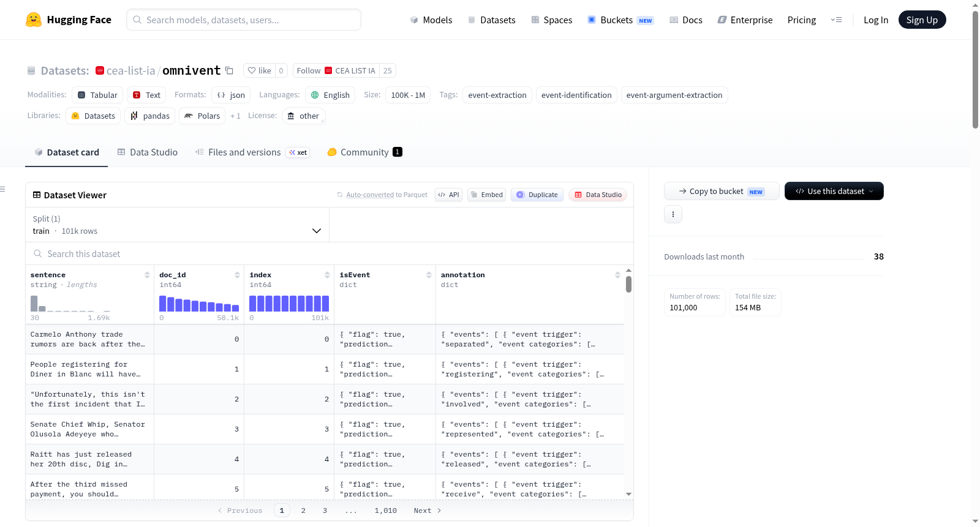Screen dimensions: 980x527
Task: Click the index histogram chart
Action: [x=289, y=304]
